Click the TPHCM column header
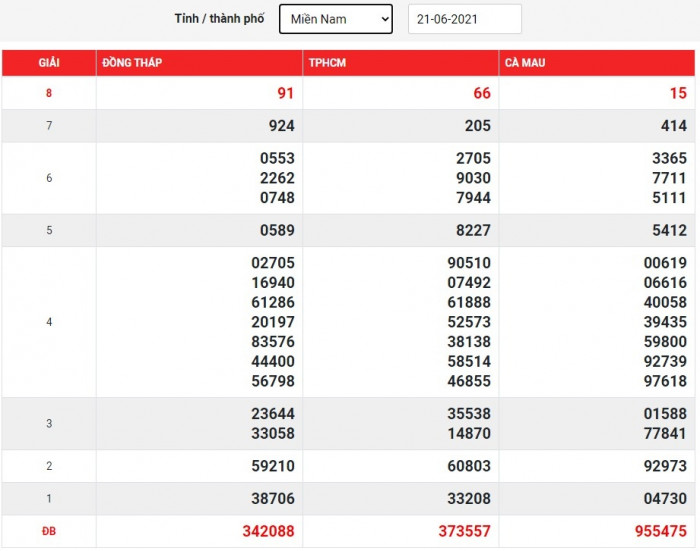 [x=328, y=63]
